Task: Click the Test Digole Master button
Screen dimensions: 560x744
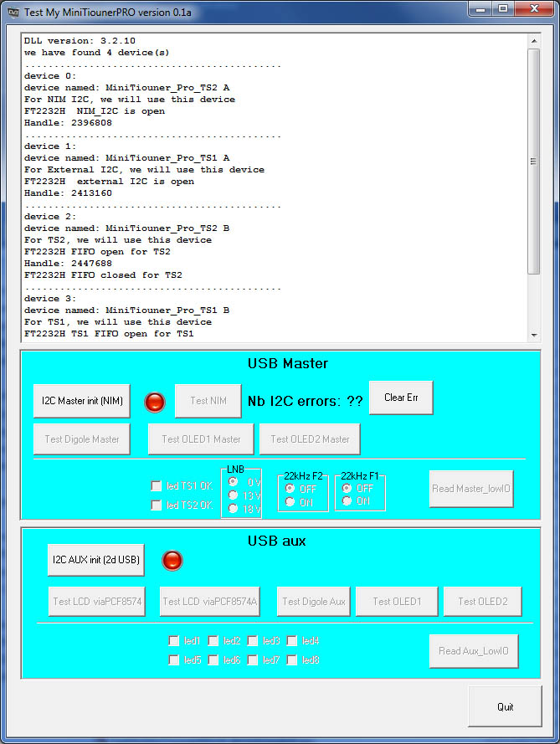Action: pos(82,439)
